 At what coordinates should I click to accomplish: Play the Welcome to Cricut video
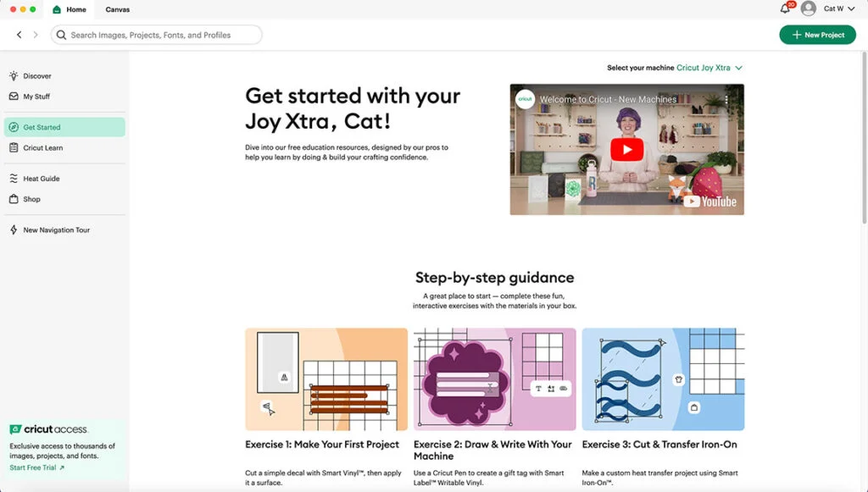click(626, 149)
